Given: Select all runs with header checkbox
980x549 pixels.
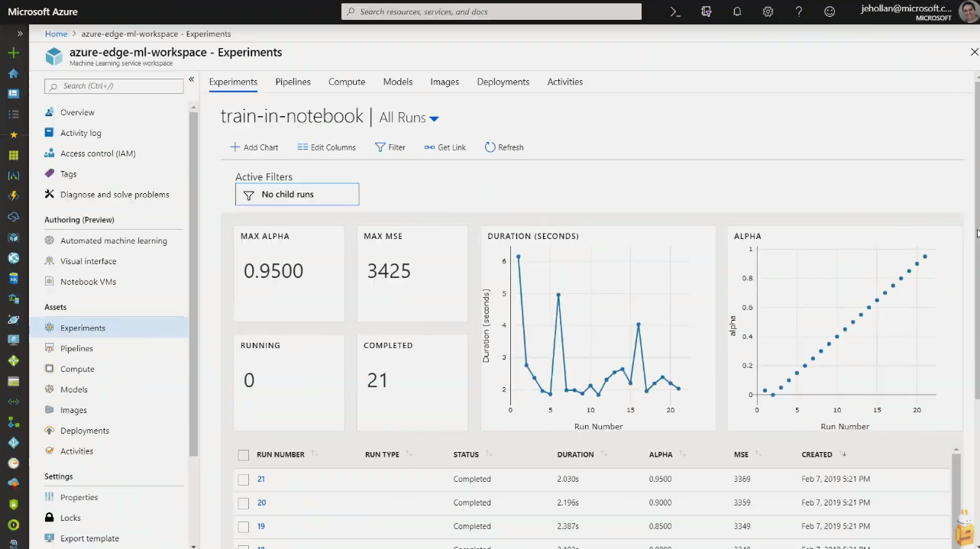Looking at the screenshot, I should (x=244, y=455).
